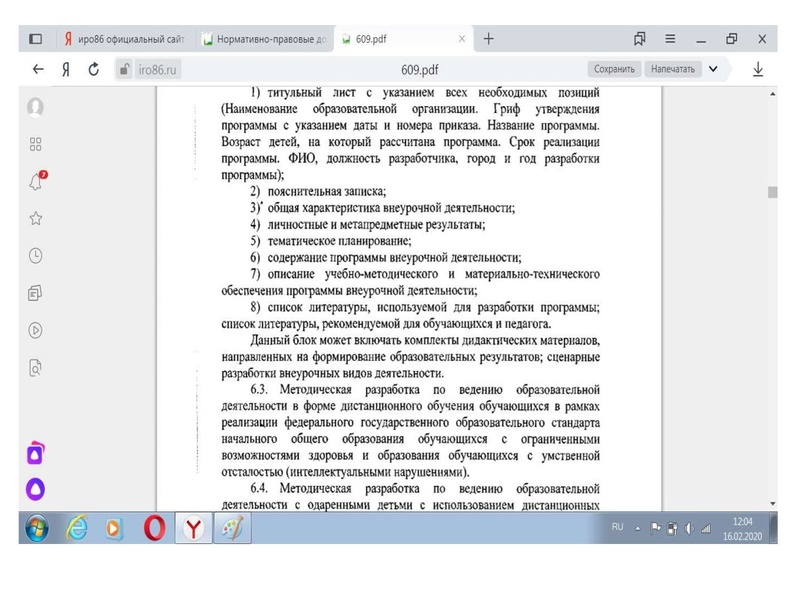
Task: Click the page reload icon
Action: 96,70
